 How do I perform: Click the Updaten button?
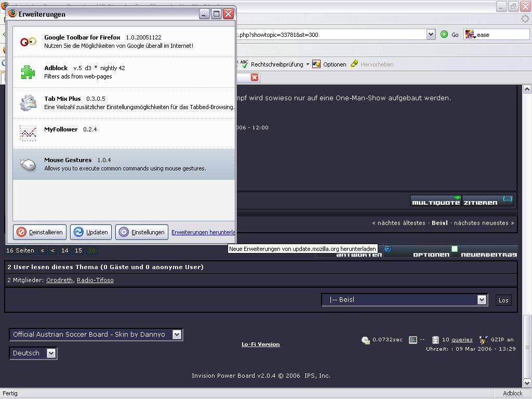[91, 232]
